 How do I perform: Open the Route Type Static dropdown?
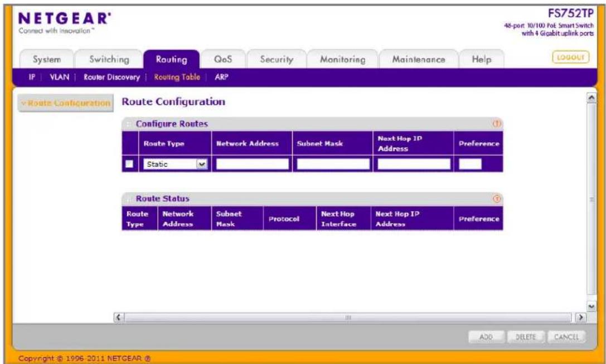tap(176, 164)
